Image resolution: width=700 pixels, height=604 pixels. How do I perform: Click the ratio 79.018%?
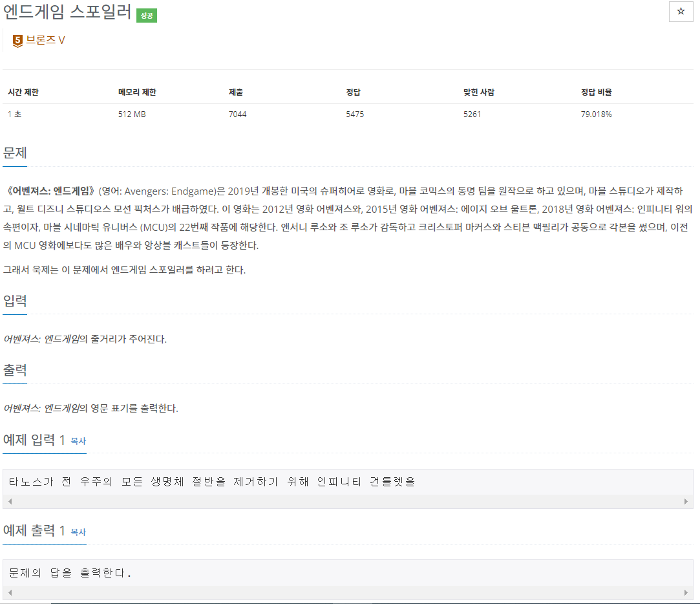(x=596, y=114)
